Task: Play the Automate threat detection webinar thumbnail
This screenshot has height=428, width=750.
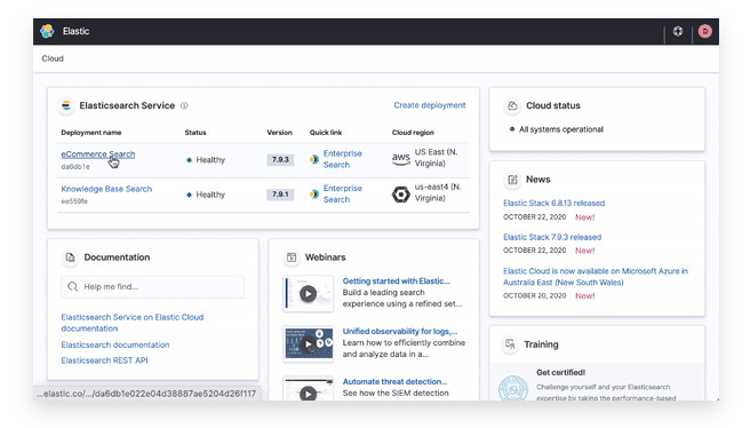Action: (308, 390)
